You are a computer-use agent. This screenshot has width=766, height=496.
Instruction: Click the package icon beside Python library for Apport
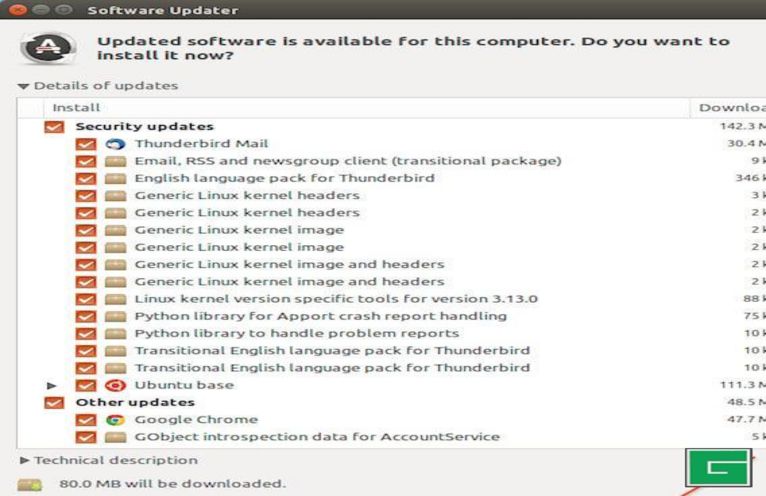tap(115, 316)
